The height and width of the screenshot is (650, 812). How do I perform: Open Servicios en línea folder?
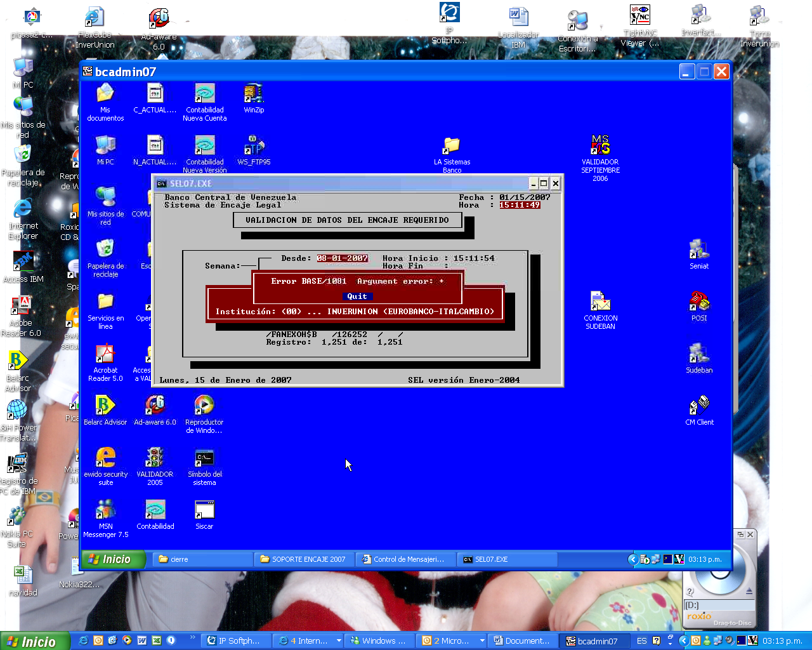coord(105,310)
